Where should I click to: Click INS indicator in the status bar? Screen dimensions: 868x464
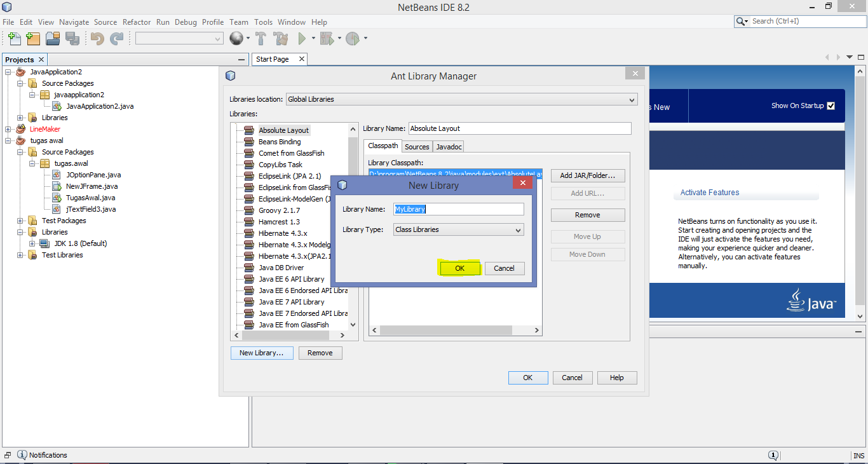859,455
